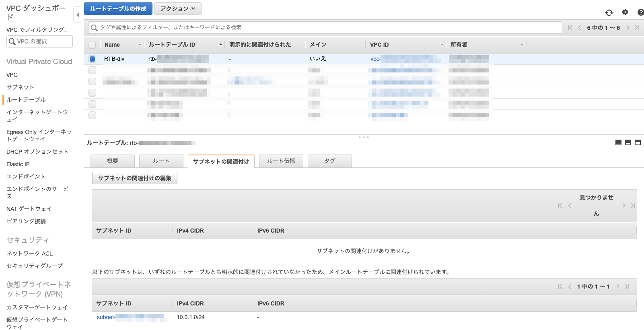Collapse the left navigation sidebar arrow
This screenshot has height=330, width=644.
pos(77,15)
